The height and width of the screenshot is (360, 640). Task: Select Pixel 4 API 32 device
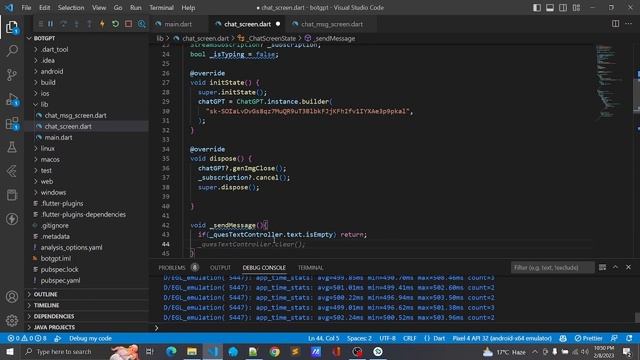pyautogui.click(x=502, y=338)
